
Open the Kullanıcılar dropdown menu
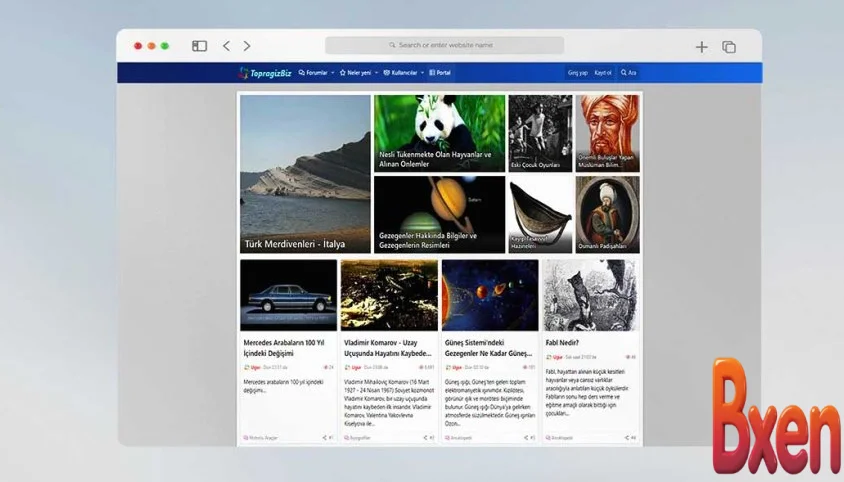click(x=403, y=73)
